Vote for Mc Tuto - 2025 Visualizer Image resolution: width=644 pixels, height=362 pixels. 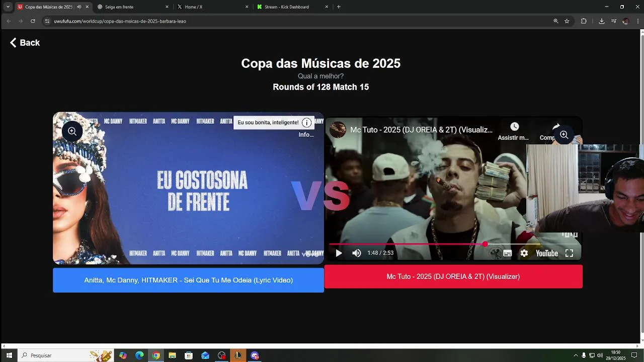453,277
